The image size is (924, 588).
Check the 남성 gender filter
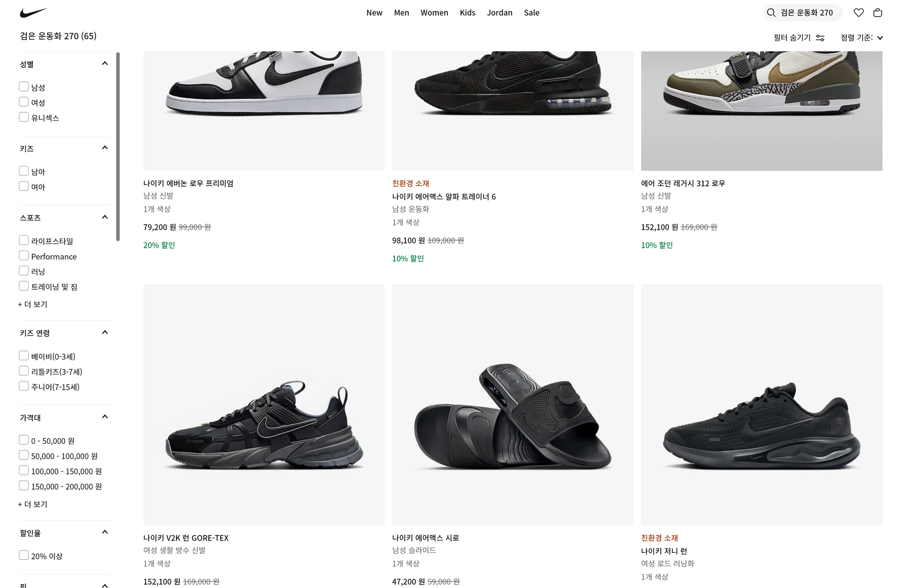point(24,87)
